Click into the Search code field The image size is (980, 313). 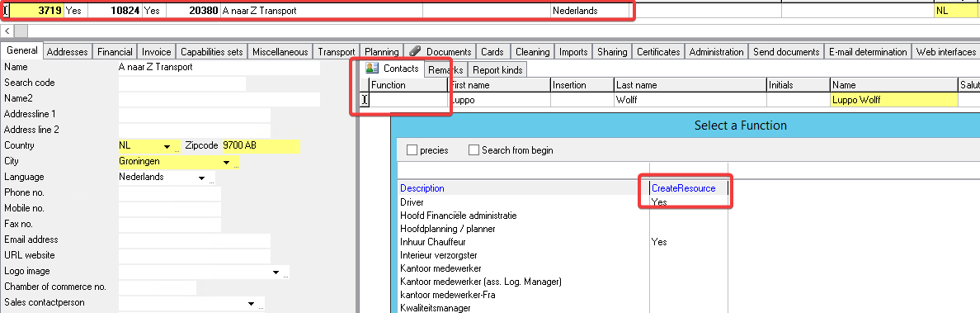(x=181, y=83)
